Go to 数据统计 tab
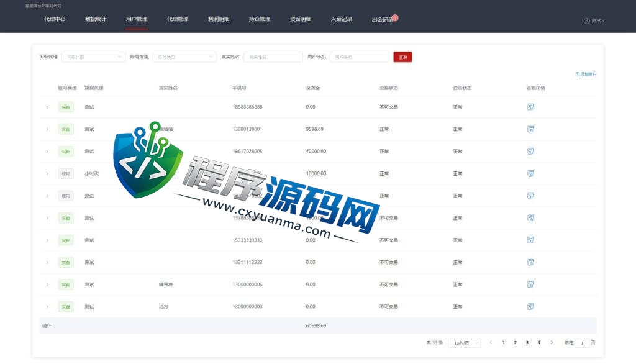636x364 pixels. pos(96,19)
